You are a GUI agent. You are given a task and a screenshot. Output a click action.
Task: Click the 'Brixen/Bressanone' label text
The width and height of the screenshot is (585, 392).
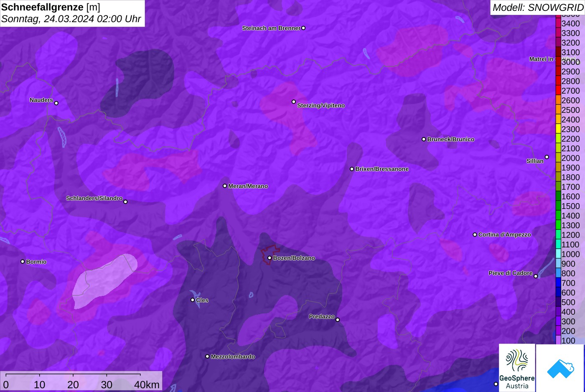coord(382,169)
